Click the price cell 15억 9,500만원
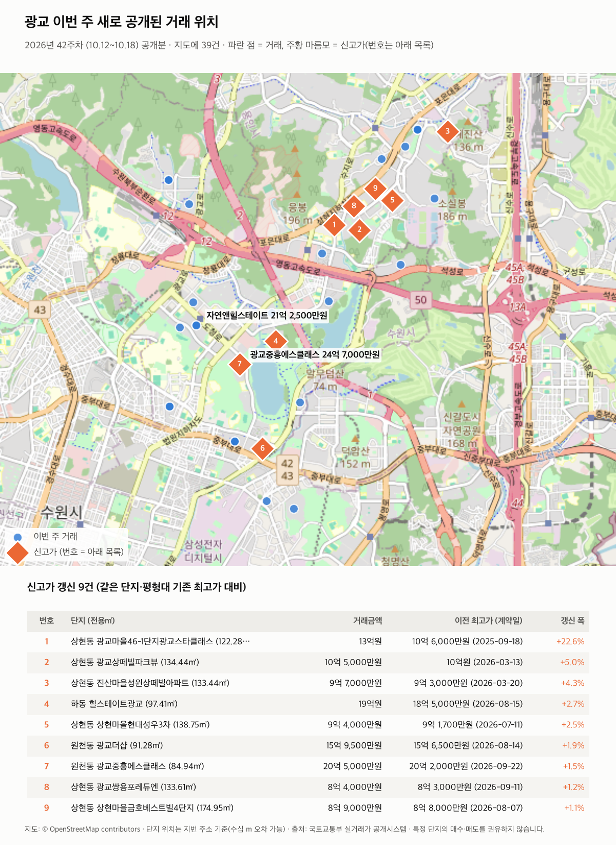The width and height of the screenshot is (616, 845). 354,746
